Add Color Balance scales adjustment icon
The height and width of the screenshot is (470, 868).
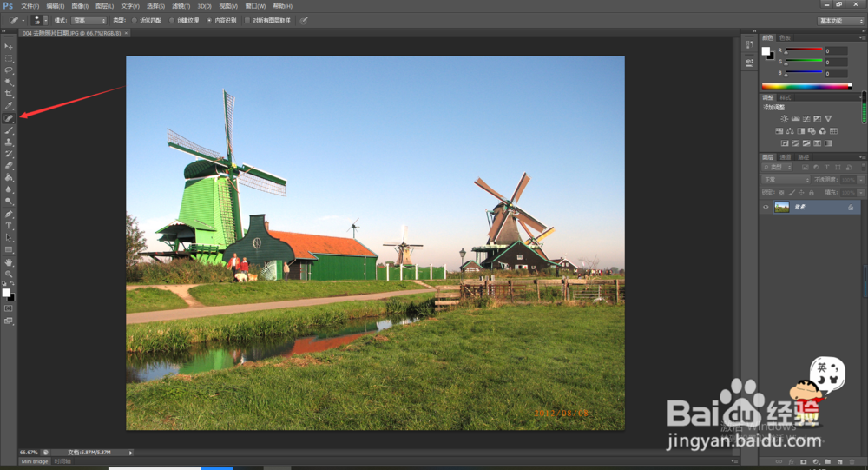(x=790, y=131)
